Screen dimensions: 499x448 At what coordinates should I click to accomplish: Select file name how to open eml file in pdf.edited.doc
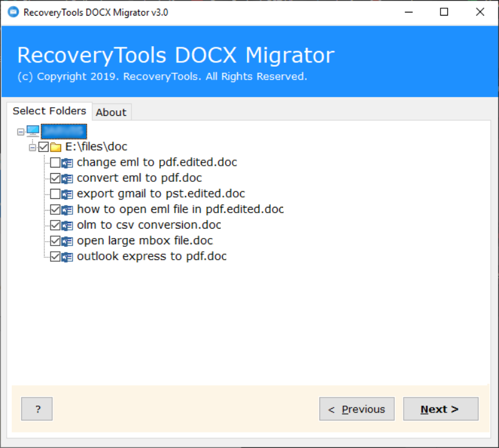(x=180, y=209)
